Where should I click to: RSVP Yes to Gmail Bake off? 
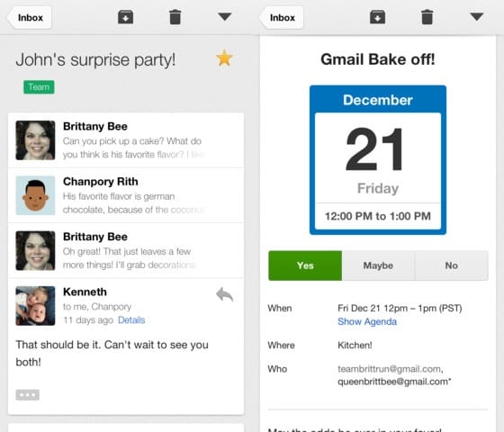[x=305, y=265]
